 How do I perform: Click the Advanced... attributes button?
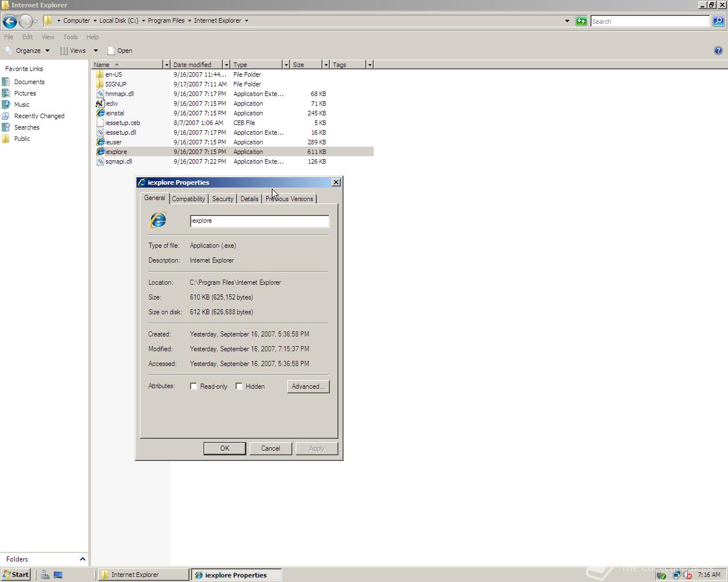[308, 386]
